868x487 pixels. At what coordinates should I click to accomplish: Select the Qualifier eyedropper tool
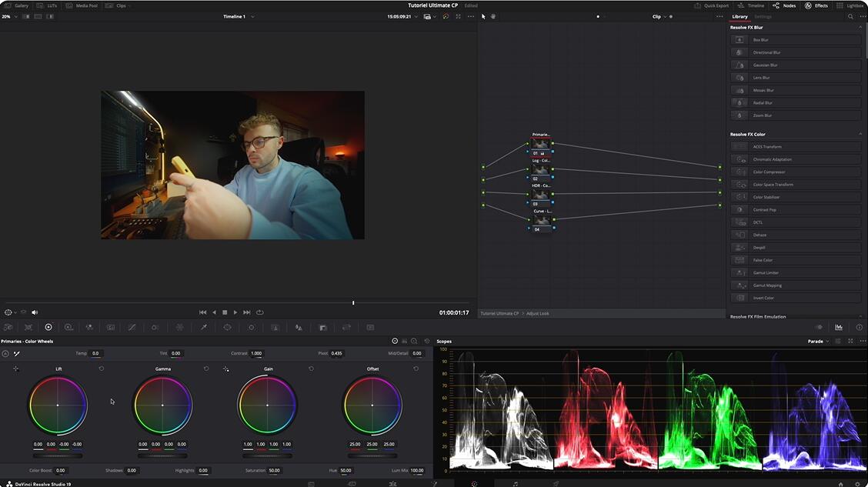204,327
